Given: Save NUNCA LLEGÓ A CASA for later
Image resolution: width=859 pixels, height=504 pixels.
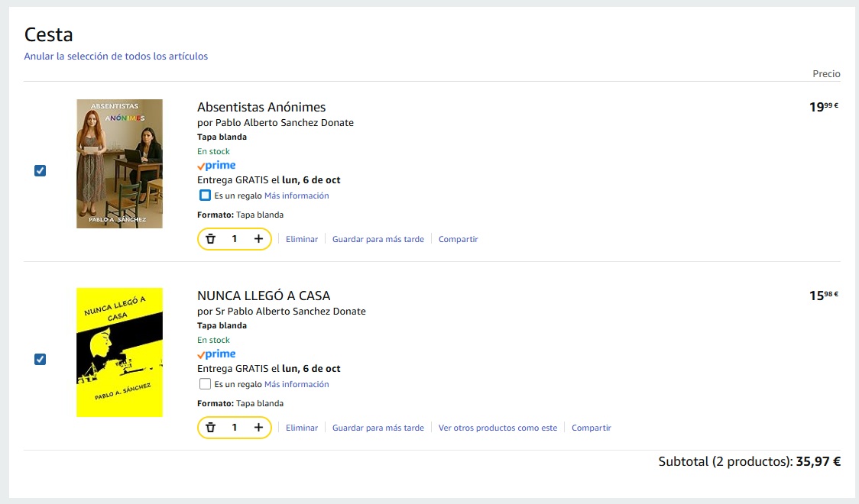Looking at the screenshot, I should [x=378, y=428].
